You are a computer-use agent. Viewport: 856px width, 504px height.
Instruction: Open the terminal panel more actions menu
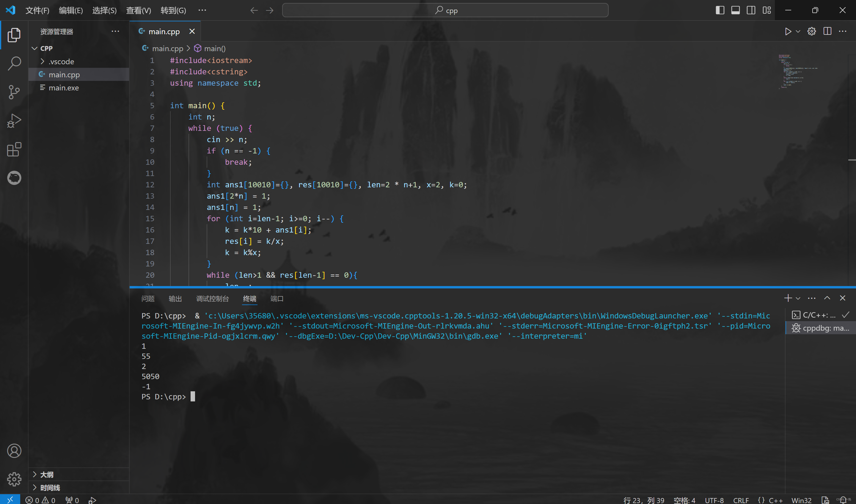[x=811, y=298]
